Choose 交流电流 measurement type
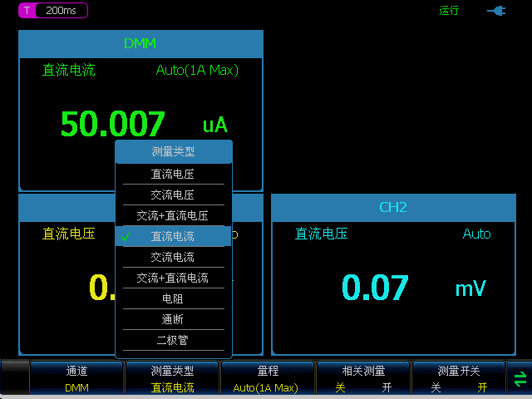 tap(173, 258)
